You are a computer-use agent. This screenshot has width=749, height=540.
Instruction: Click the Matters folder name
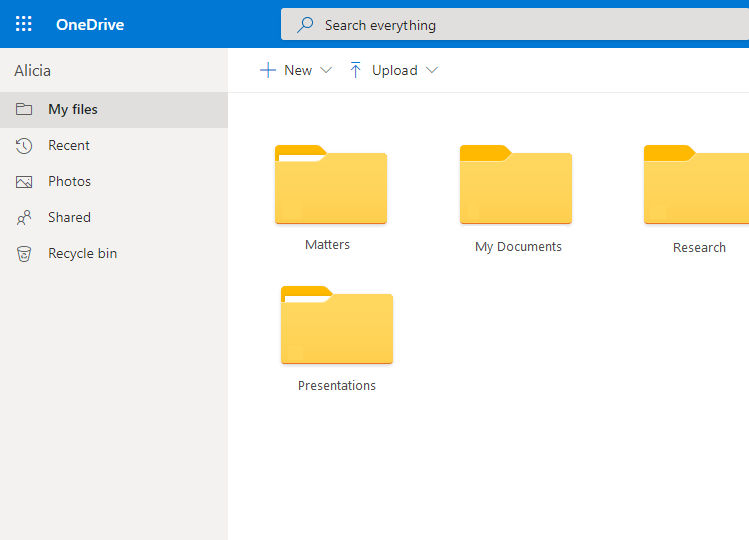click(327, 245)
